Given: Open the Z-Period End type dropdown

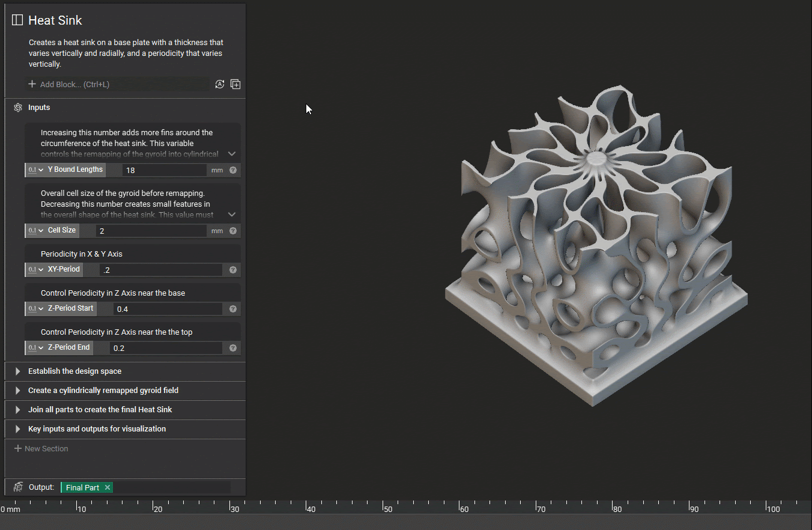Looking at the screenshot, I should click(x=36, y=348).
